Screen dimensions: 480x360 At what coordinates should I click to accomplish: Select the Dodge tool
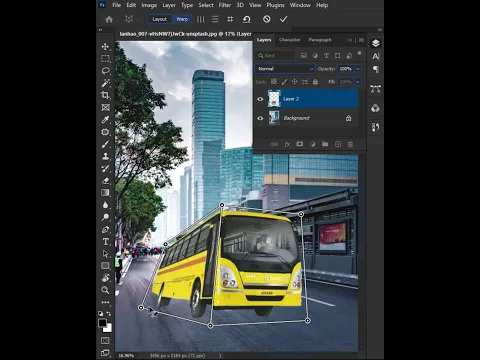pos(105,217)
